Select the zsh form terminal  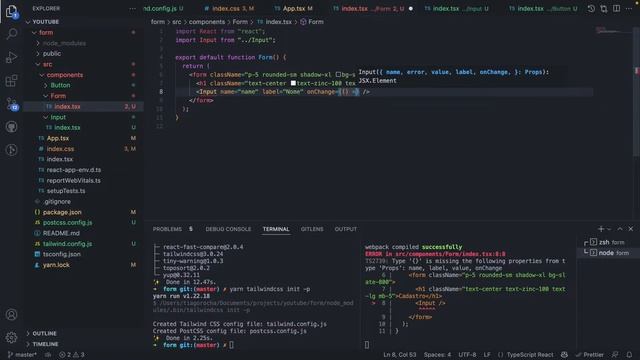607,242
